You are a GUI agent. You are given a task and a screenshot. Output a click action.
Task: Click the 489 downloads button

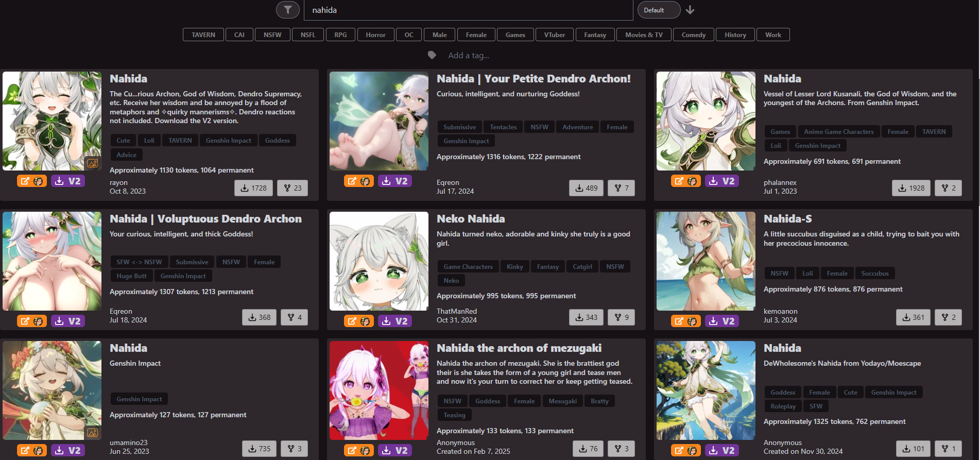[586, 188]
